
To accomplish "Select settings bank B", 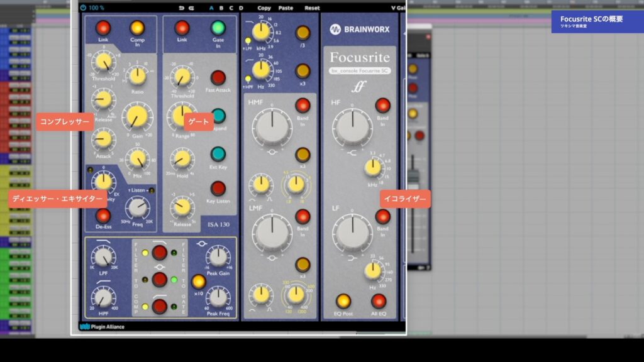I will pyautogui.click(x=221, y=8).
